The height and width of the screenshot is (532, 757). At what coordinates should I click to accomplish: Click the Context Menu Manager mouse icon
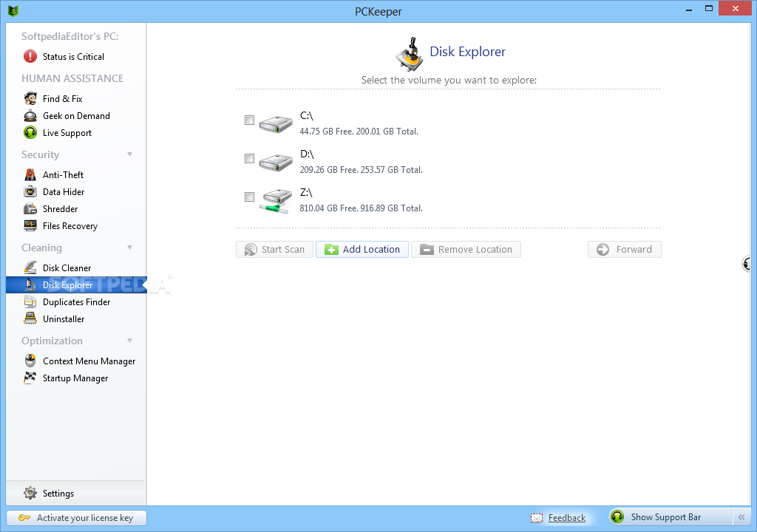(30, 361)
